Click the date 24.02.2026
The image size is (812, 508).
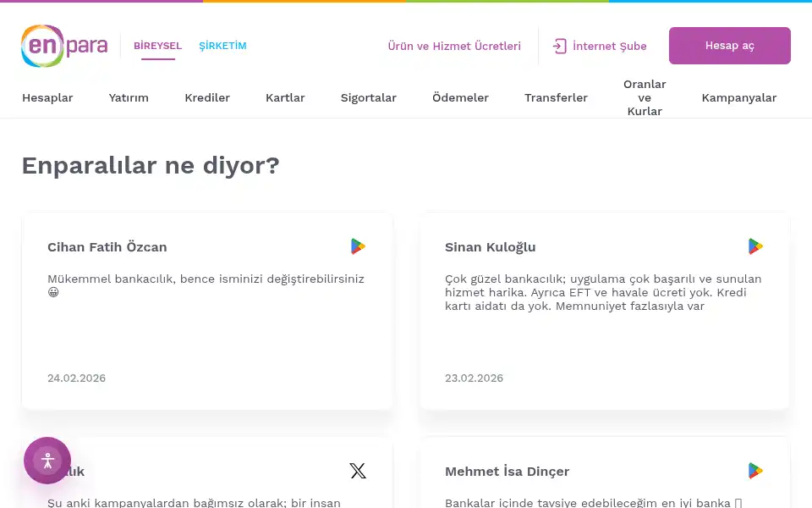77,378
